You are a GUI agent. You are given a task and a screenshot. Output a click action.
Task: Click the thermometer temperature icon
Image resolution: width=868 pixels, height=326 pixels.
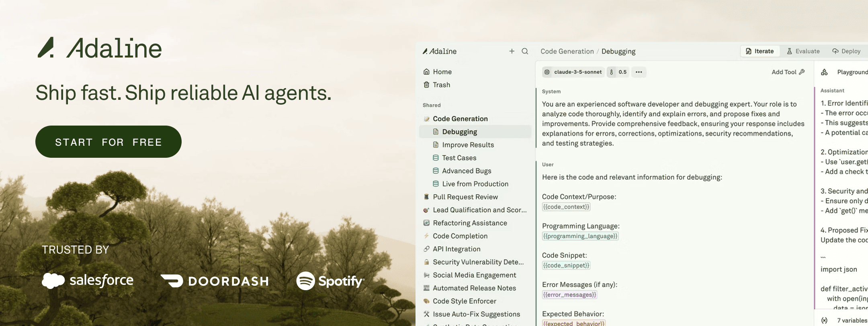point(612,72)
